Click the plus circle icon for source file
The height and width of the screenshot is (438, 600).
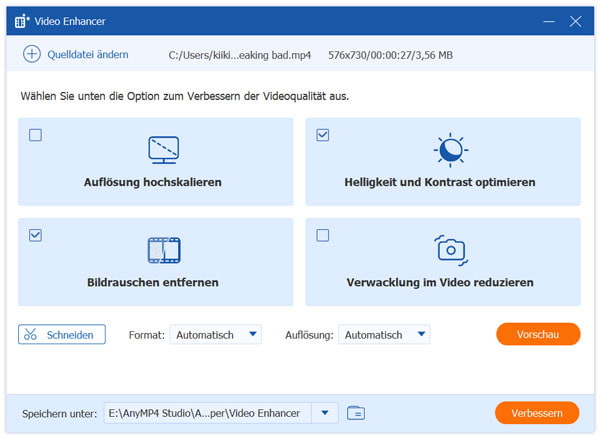32,54
